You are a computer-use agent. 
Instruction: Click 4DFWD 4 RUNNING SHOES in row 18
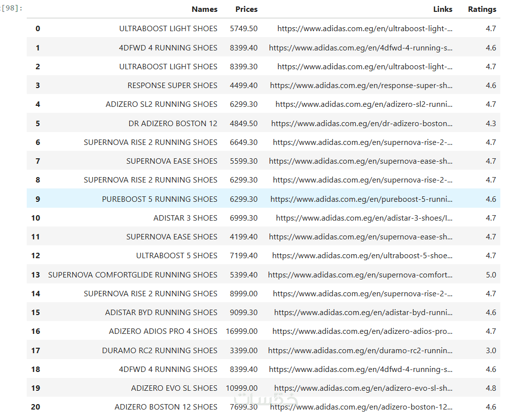168,369
